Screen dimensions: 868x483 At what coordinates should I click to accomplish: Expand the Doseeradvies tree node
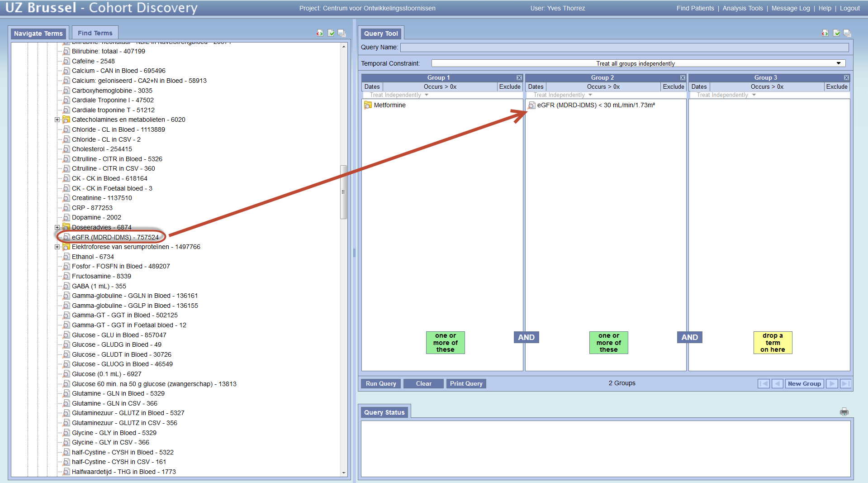click(57, 228)
